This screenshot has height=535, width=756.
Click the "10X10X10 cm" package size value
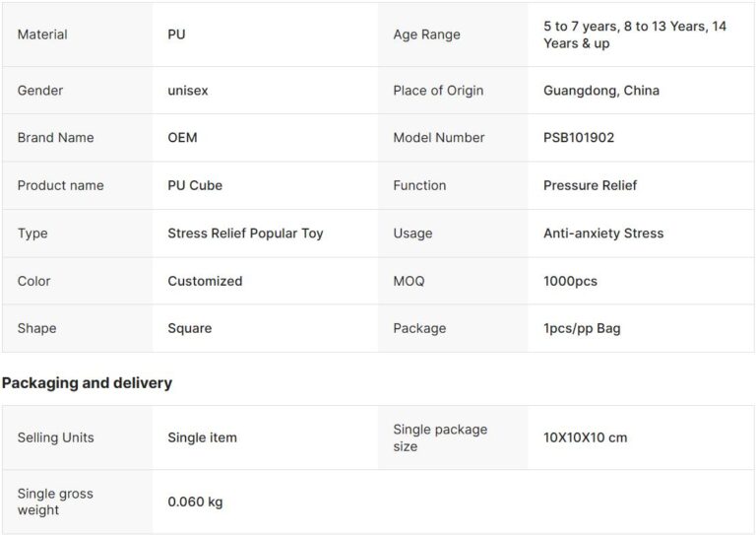pyautogui.click(x=585, y=437)
